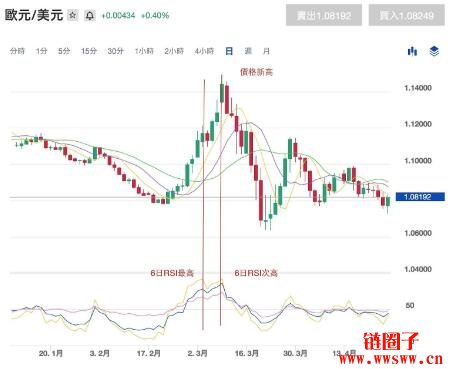
Task: Select the 分時 timeframe tab
Action: coord(17,51)
